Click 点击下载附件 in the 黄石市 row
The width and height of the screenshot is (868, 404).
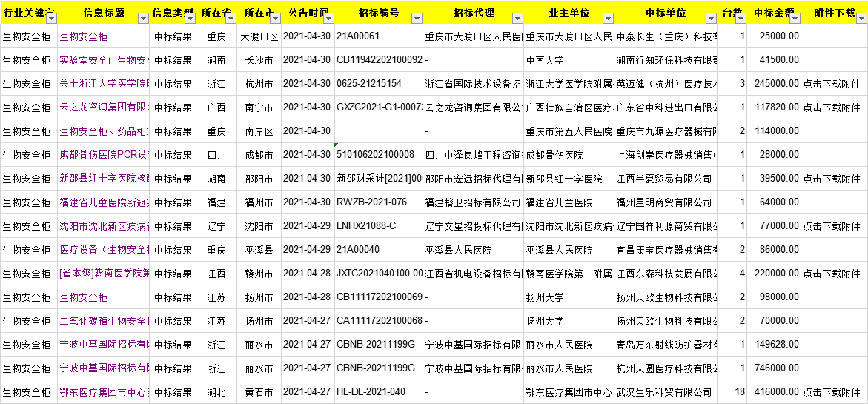[x=832, y=392]
